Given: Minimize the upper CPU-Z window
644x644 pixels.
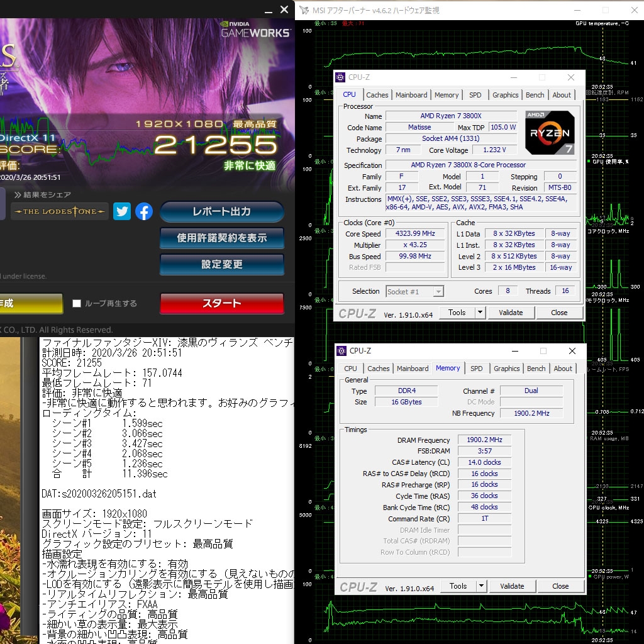Looking at the screenshot, I should (x=513, y=77).
